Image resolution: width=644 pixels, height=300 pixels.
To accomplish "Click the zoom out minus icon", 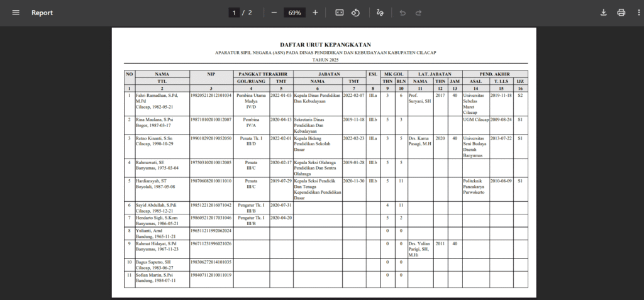I will pos(274,13).
